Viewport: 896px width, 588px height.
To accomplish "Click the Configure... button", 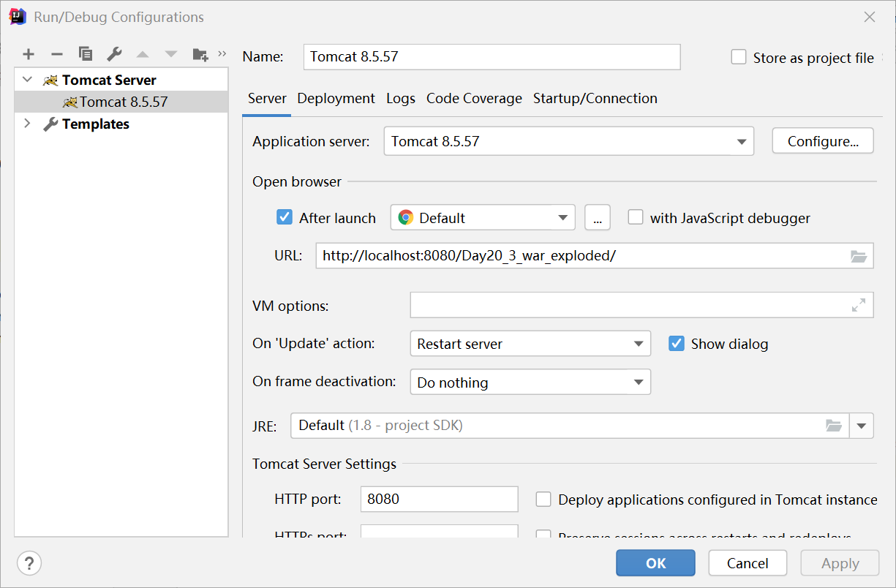I will coord(823,141).
